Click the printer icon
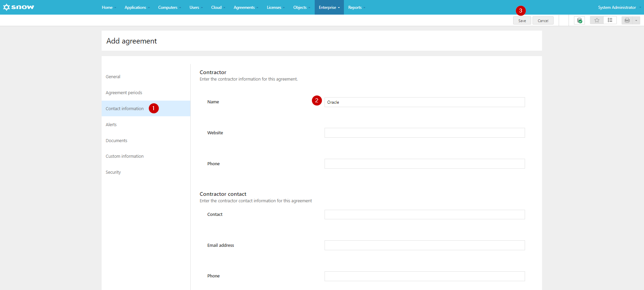The image size is (644, 290). point(627,20)
